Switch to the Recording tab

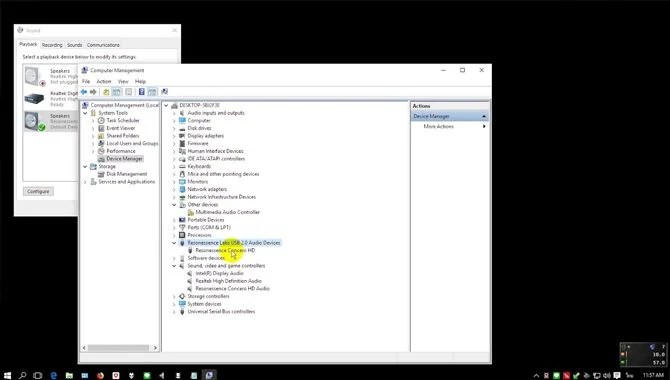click(52, 45)
